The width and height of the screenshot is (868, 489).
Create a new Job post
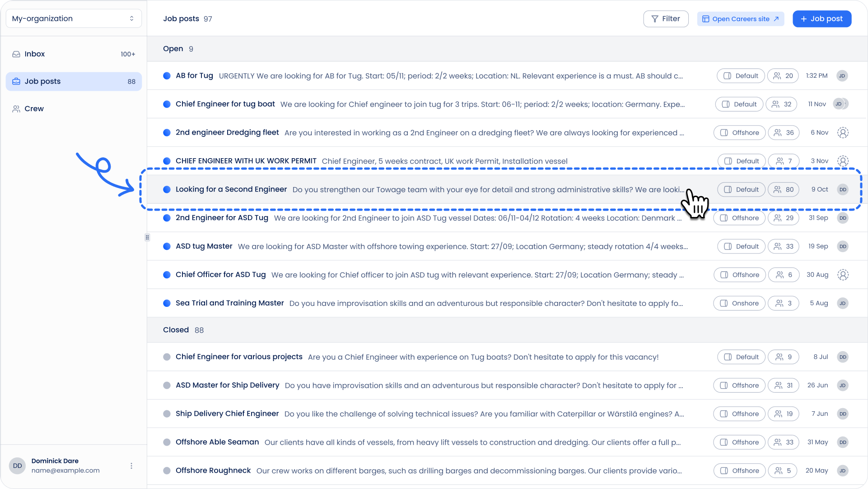(821, 19)
